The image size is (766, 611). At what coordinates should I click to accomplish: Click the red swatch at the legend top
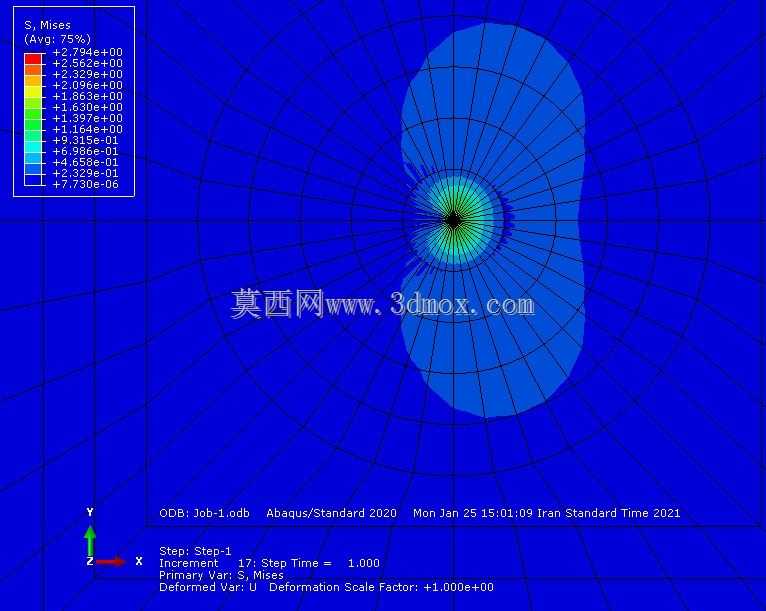pos(33,59)
